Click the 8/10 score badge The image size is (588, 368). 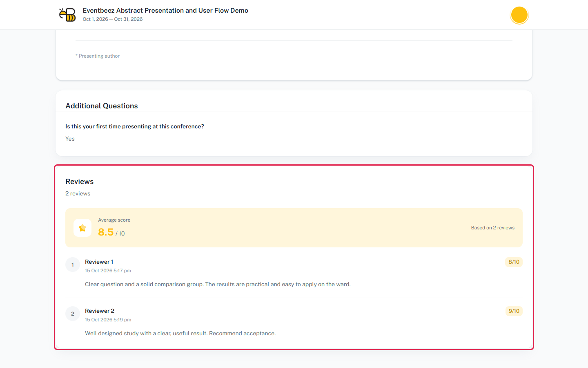514,262
